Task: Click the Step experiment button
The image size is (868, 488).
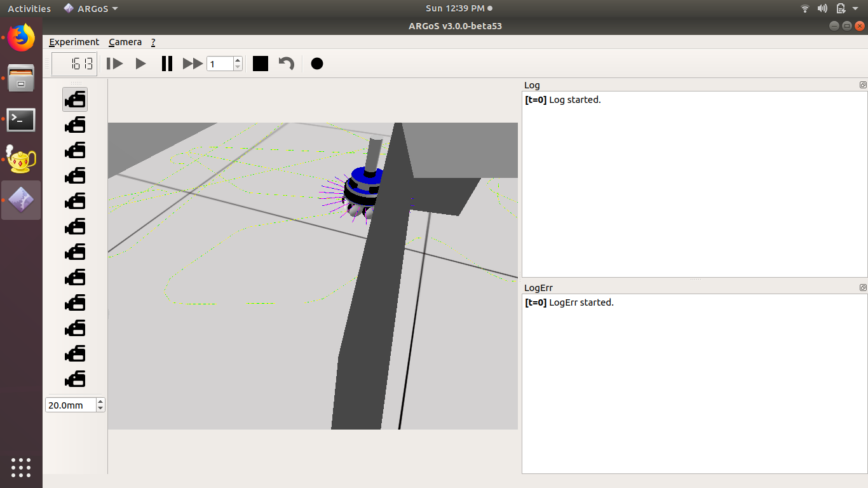Action: (114, 64)
